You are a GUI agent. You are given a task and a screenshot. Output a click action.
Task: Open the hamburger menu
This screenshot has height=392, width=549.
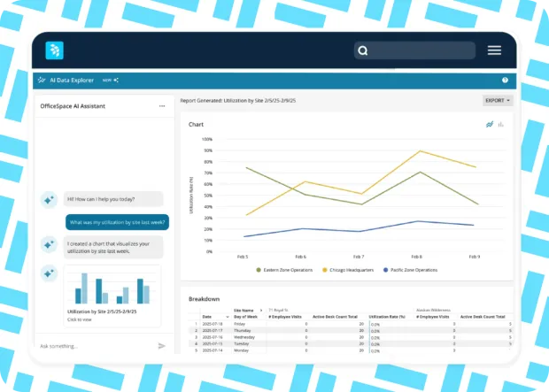point(494,50)
